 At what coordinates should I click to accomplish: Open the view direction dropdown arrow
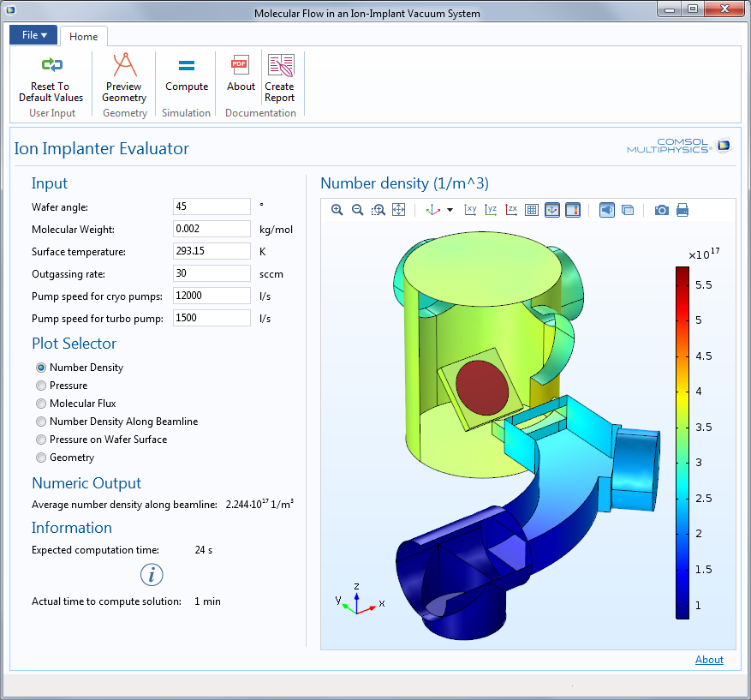point(450,210)
